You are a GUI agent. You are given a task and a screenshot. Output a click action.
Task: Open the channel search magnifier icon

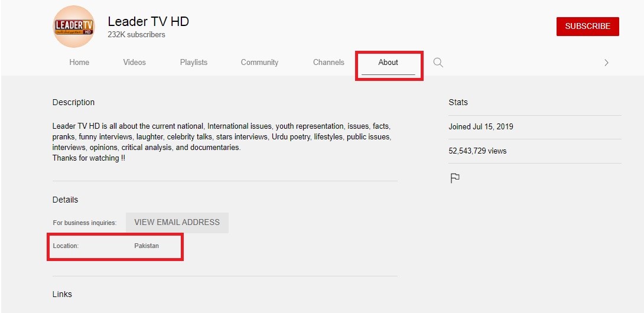click(x=438, y=63)
